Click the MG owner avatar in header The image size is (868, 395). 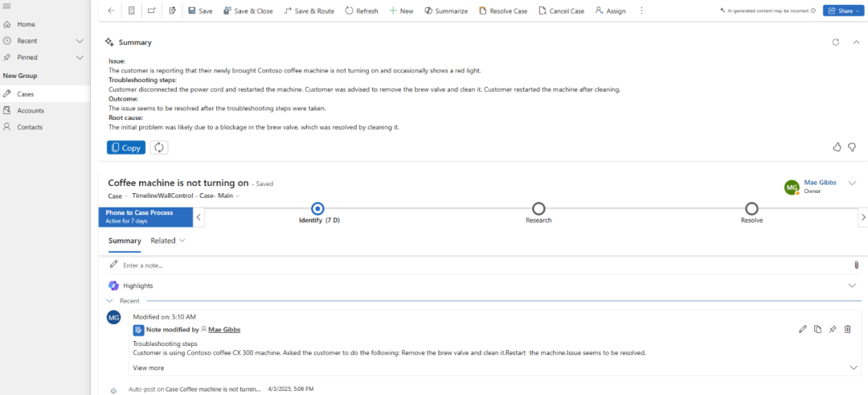pyautogui.click(x=792, y=187)
